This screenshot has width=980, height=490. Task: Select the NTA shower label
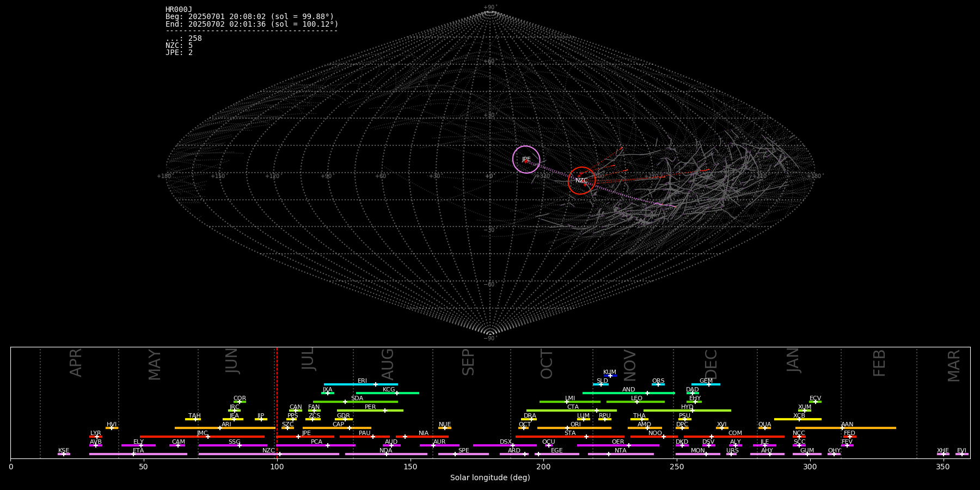(621, 451)
